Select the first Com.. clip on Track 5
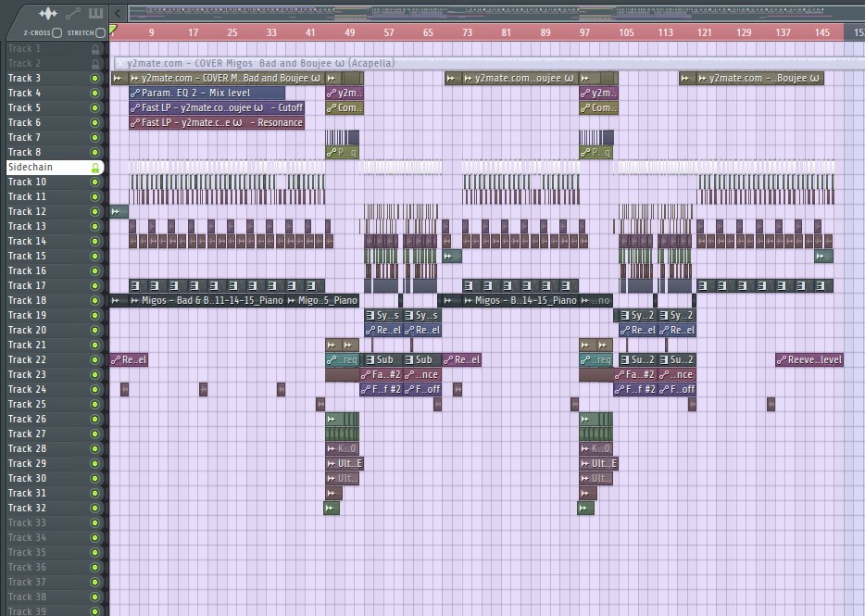865x616 pixels. click(x=345, y=108)
